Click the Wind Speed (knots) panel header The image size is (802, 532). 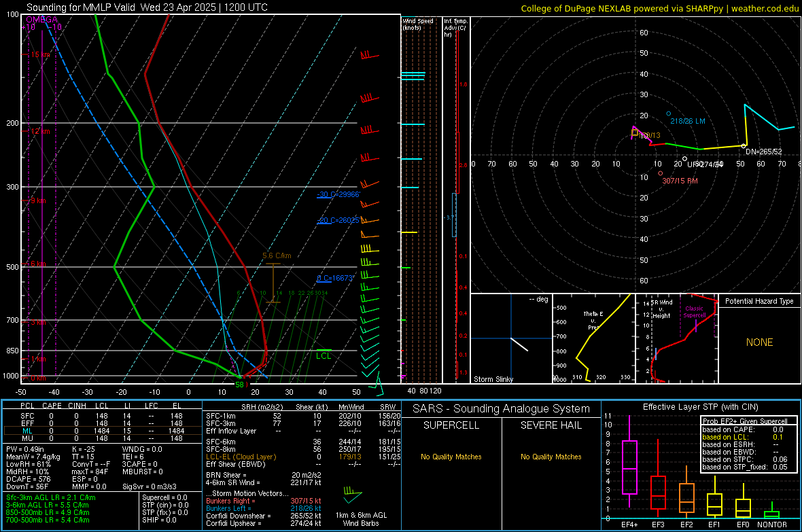point(418,24)
